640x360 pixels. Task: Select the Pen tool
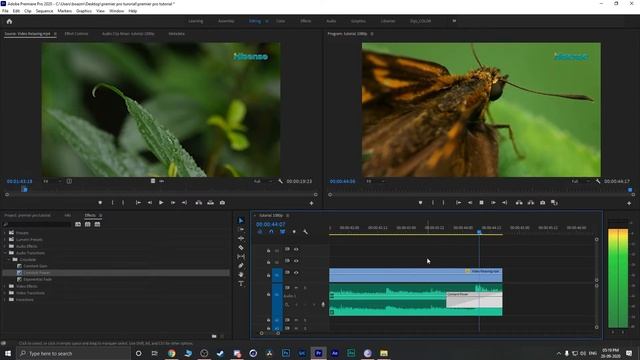tap(241, 266)
